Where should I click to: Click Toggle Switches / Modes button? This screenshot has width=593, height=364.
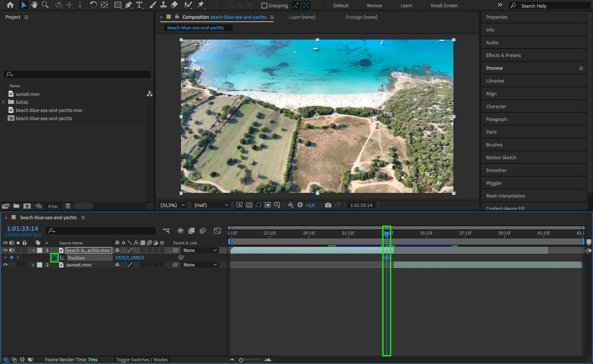(x=142, y=360)
